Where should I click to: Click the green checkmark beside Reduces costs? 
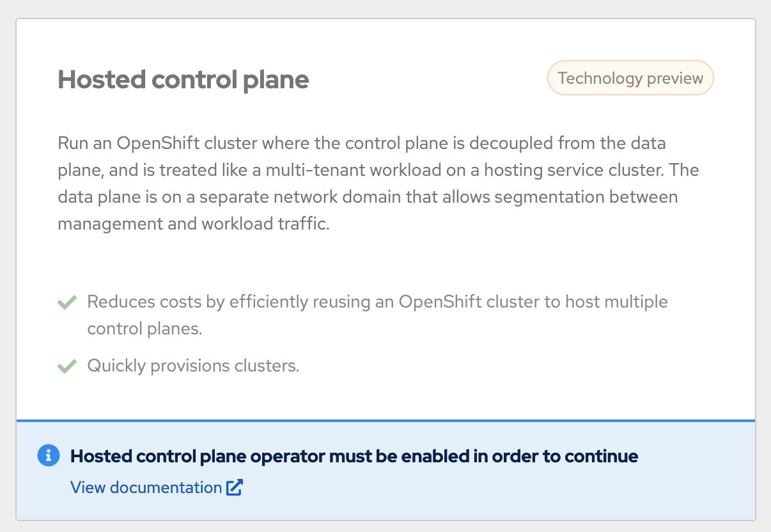pyautogui.click(x=67, y=302)
